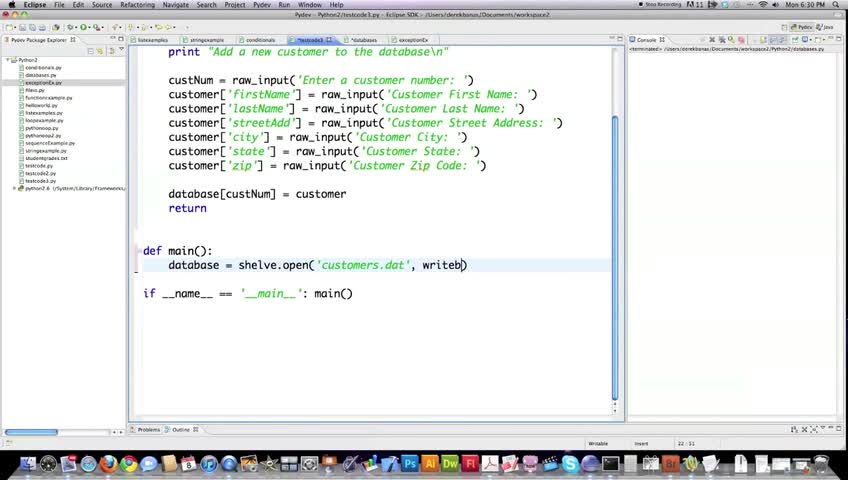Click the main() function definition line

(x=178, y=251)
